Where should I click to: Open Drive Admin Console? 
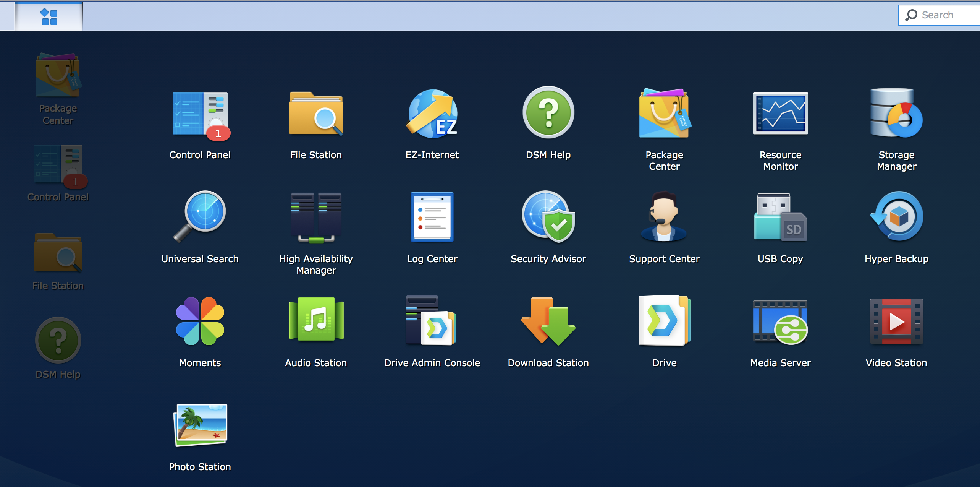coord(432,320)
